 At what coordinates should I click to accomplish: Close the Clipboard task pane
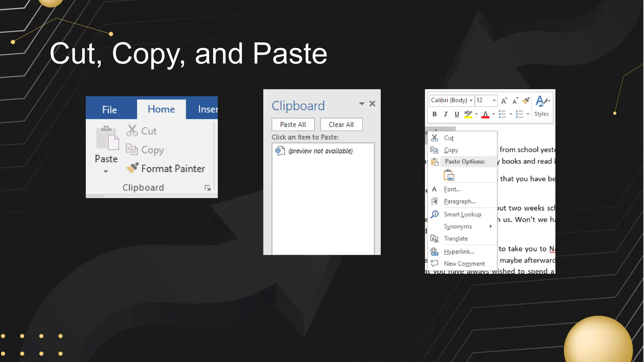372,104
